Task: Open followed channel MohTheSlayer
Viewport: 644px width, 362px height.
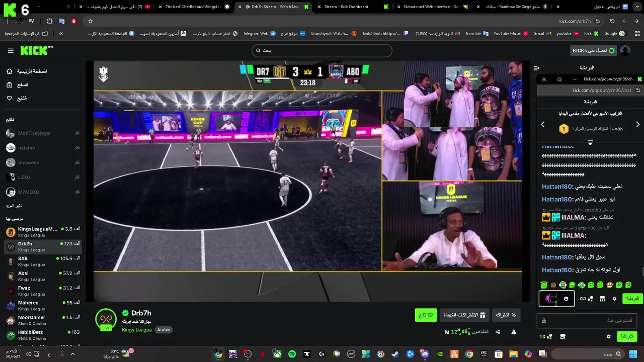Action: pos(43,133)
